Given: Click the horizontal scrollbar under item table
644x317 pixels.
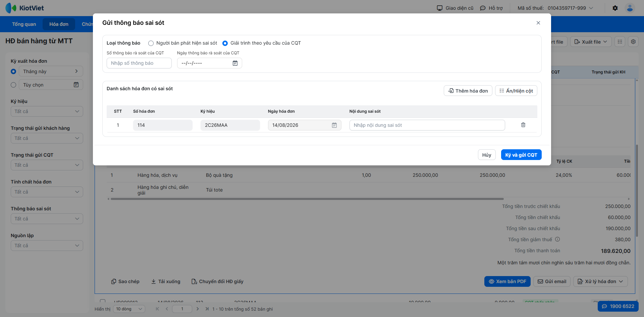Looking at the screenshot, I should tap(307, 199).
